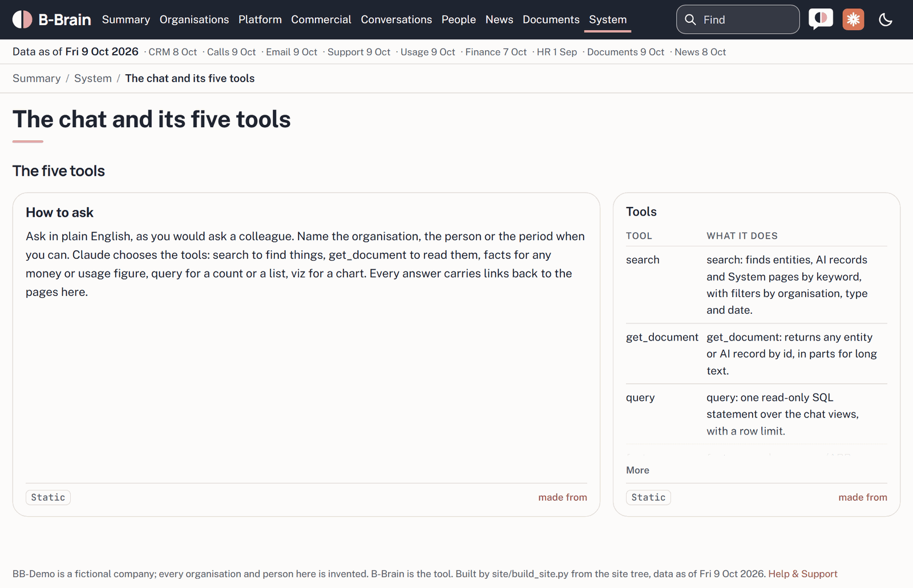Click 'The five tools' section heading
913x588 pixels.
(x=59, y=171)
